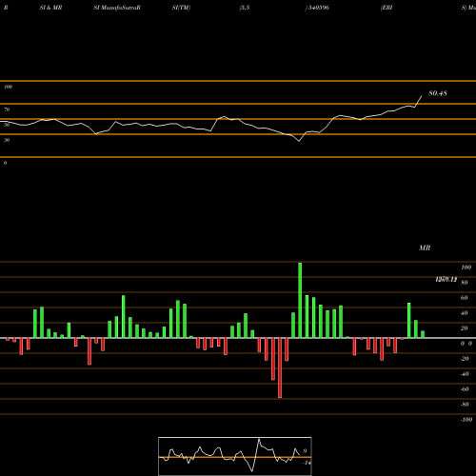Click the -14 value in mini chart

(307, 463)
